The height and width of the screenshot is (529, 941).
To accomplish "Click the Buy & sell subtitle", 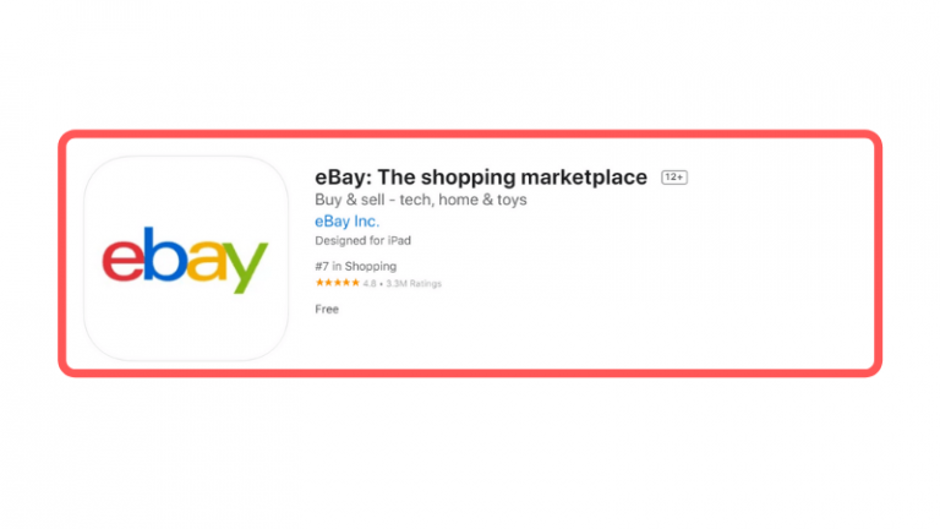I will (421, 199).
